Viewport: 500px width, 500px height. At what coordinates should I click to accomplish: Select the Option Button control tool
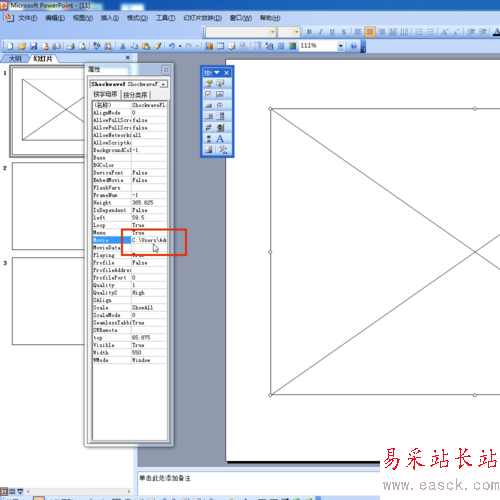(220, 105)
